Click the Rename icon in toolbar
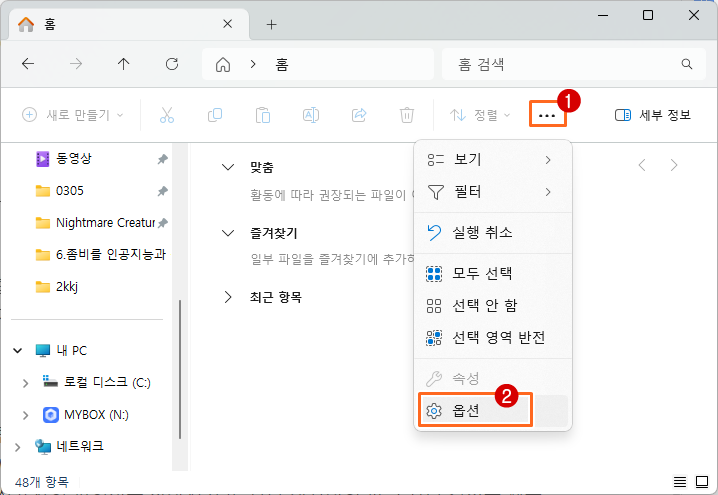The image size is (718, 495). [x=311, y=115]
